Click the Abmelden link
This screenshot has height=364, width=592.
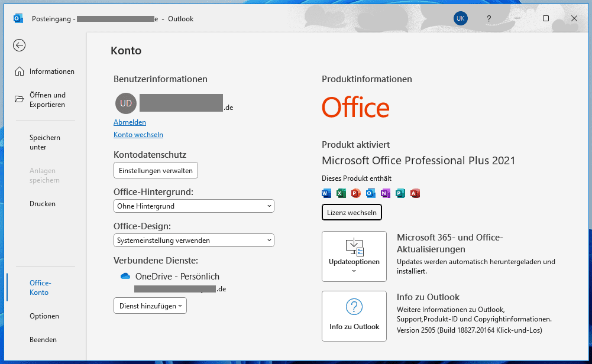click(x=130, y=122)
